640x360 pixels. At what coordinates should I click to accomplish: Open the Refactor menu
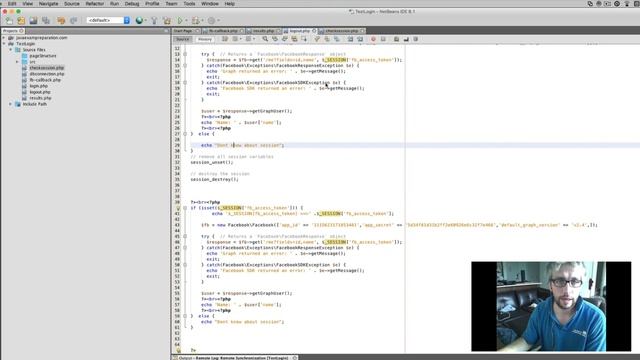coord(95,4)
